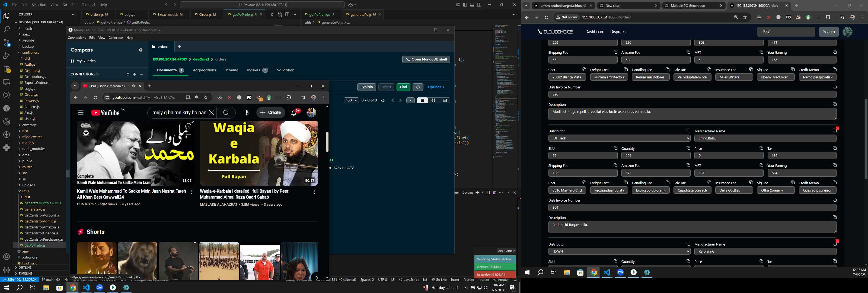Open Python icon in VS Code activity bar

pyautogui.click(x=7, y=148)
